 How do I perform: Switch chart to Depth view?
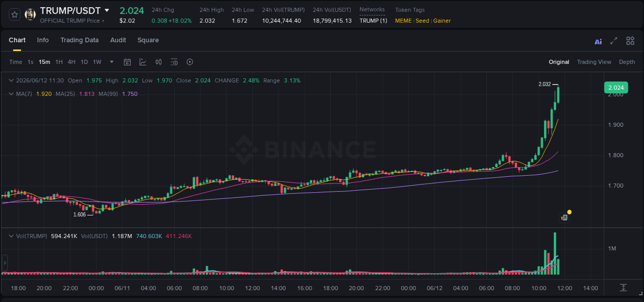[627, 62]
